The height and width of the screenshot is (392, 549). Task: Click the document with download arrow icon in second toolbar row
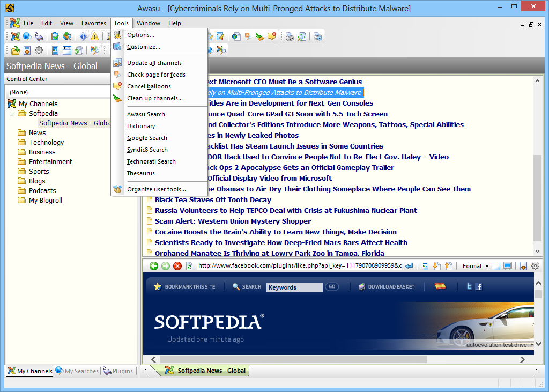pyautogui.click(x=27, y=50)
